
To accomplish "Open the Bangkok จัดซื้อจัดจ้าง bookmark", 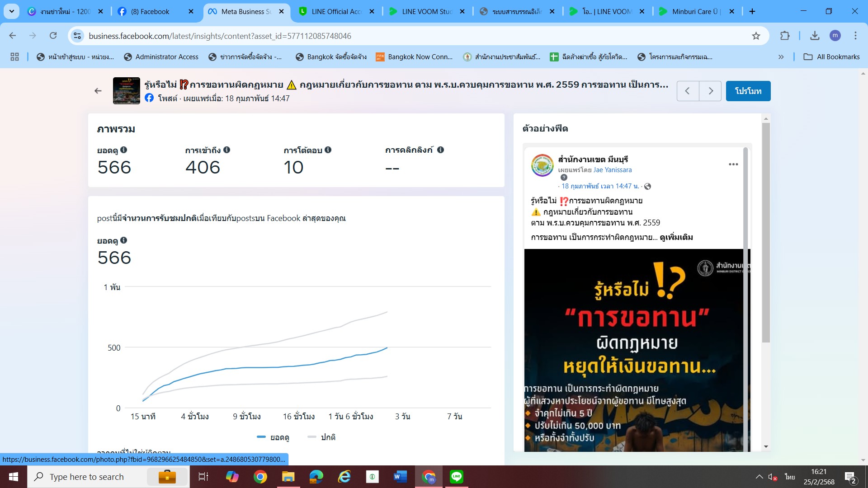I will click(x=331, y=56).
